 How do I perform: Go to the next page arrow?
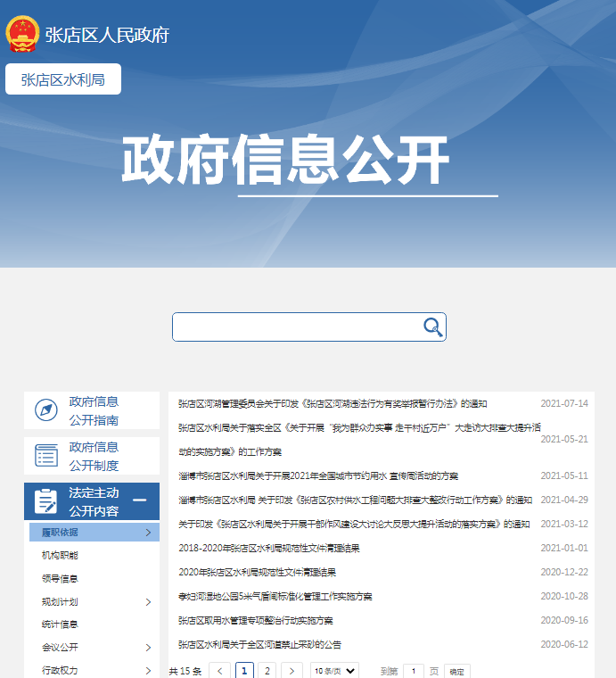291,671
